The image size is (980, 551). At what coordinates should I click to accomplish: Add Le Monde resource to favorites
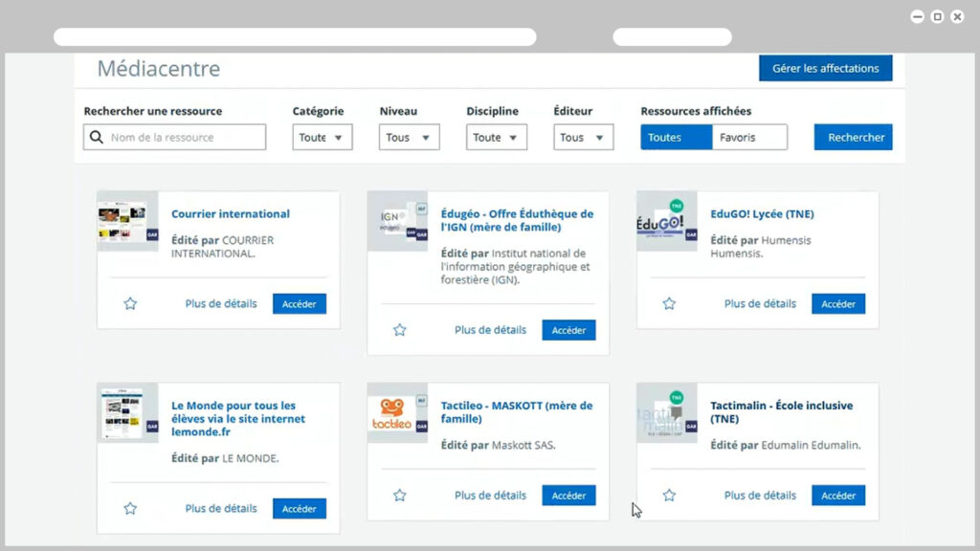pyautogui.click(x=130, y=509)
